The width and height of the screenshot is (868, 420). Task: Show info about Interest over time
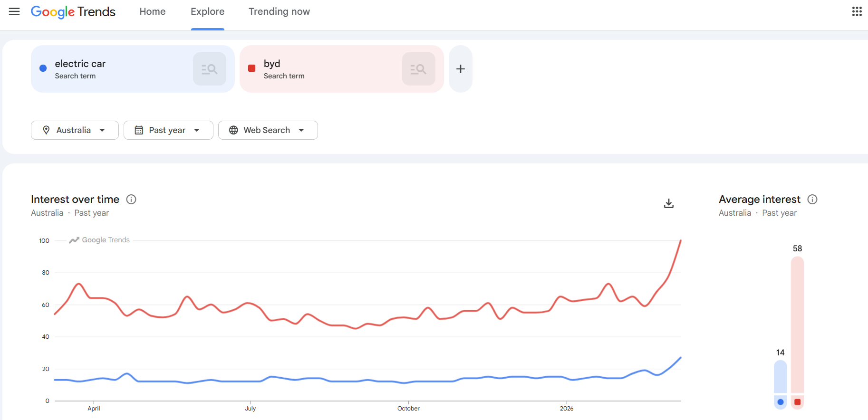point(131,200)
